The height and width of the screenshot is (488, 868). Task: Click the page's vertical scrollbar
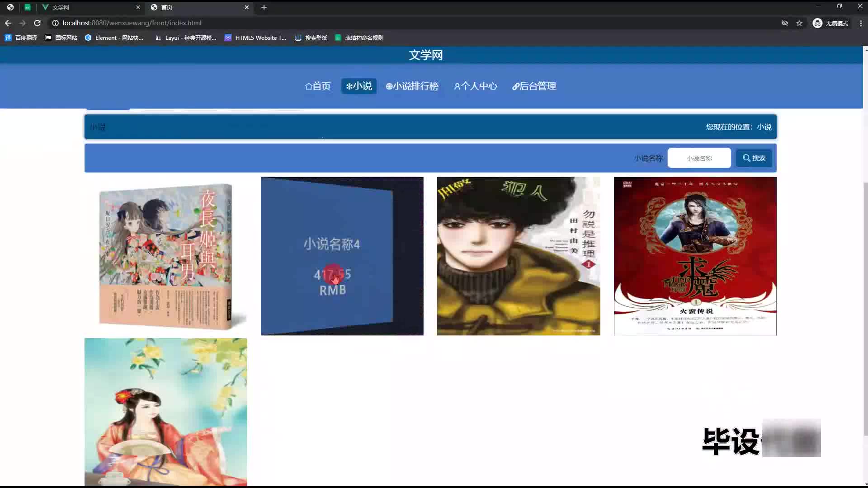coord(865,307)
